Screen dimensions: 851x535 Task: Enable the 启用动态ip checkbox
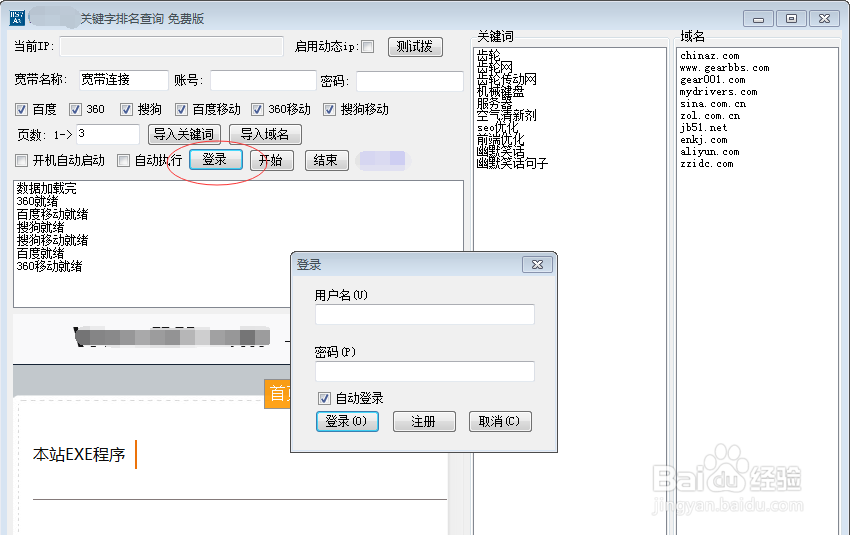(367, 47)
